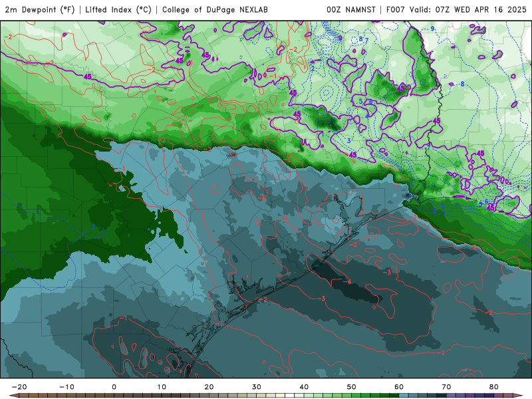Viewport: 532px width, 399px height.
Task: Click the red -4 lifted index contour label
Action: pos(346,281)
